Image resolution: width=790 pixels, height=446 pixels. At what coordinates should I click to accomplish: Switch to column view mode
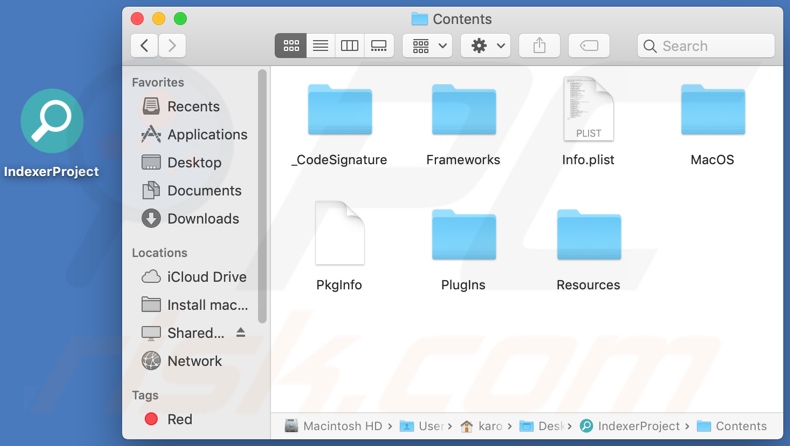tap(349, 46)
